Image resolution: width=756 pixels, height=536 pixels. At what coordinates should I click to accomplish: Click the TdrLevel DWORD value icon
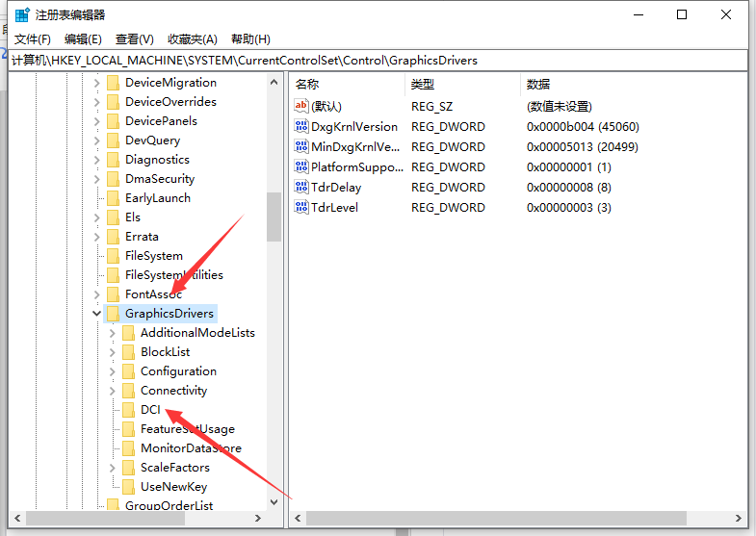coord(300,207)
